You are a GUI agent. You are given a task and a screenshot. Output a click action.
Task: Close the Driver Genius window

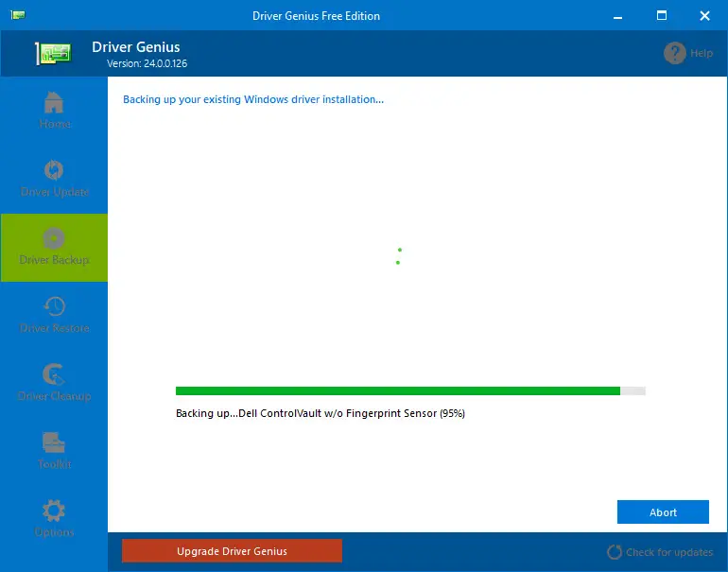point(704,16)
